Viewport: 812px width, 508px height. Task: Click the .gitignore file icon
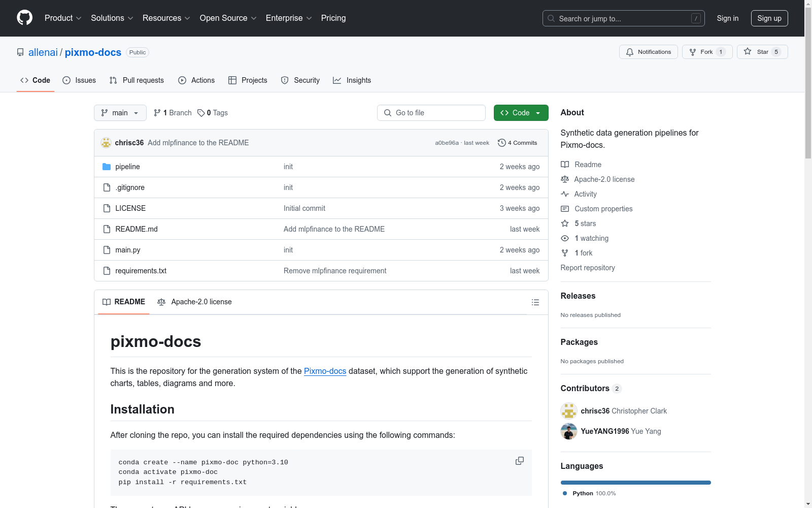pos(107,187)
